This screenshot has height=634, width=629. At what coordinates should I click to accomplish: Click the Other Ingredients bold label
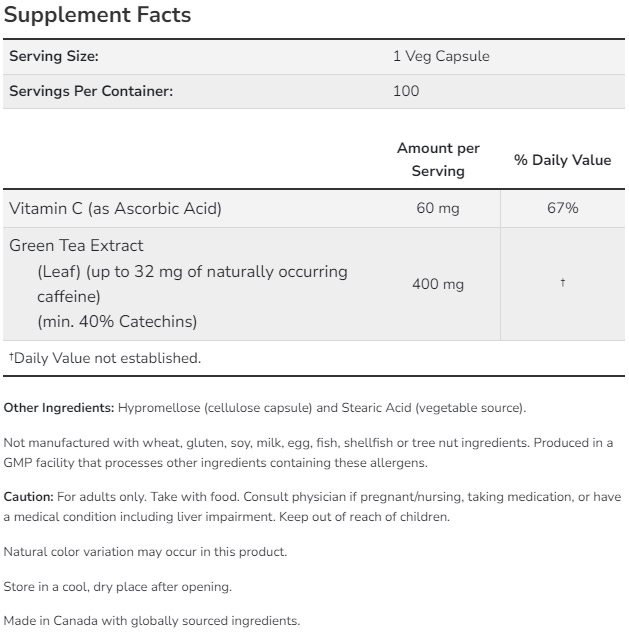[59, 408]
